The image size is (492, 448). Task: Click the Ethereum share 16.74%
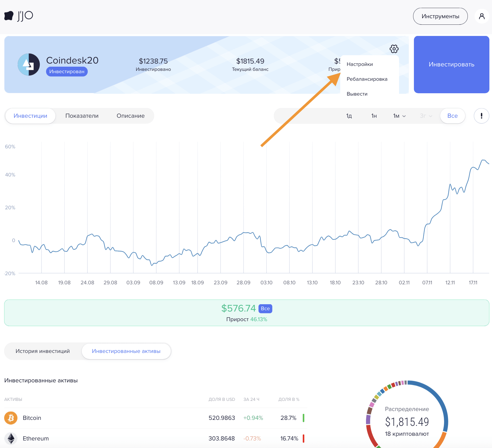[289, 438]
